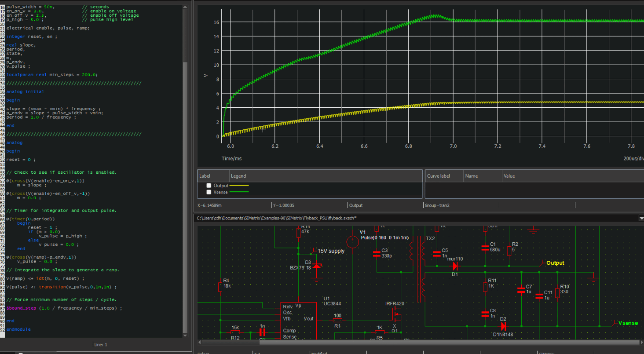Select the R10 330 resistor symbol
The height and width of the screenshot is (354, 644).
(557, 293)
